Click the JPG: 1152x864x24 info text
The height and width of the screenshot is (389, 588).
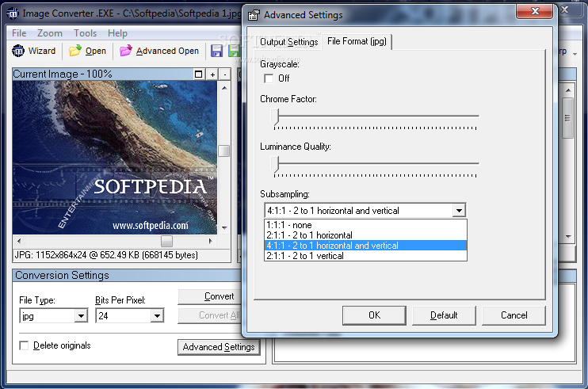(x=106, y=255)
